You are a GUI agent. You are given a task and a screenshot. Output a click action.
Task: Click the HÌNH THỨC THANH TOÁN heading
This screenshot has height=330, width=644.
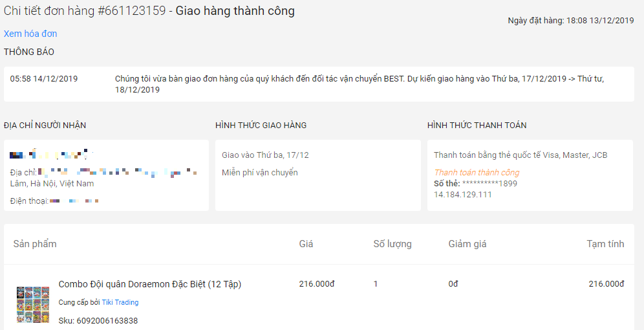click(477, 126)
